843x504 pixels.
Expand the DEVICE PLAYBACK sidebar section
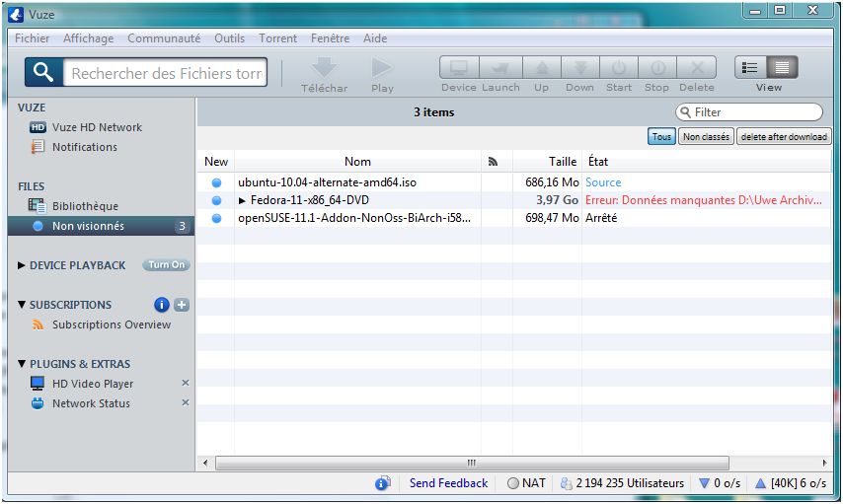click(x=22, y=265)
